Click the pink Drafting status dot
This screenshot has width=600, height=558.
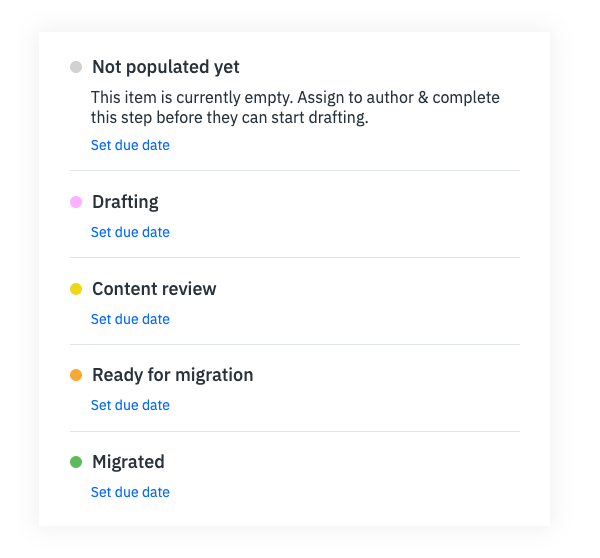(x=76, y=202)
